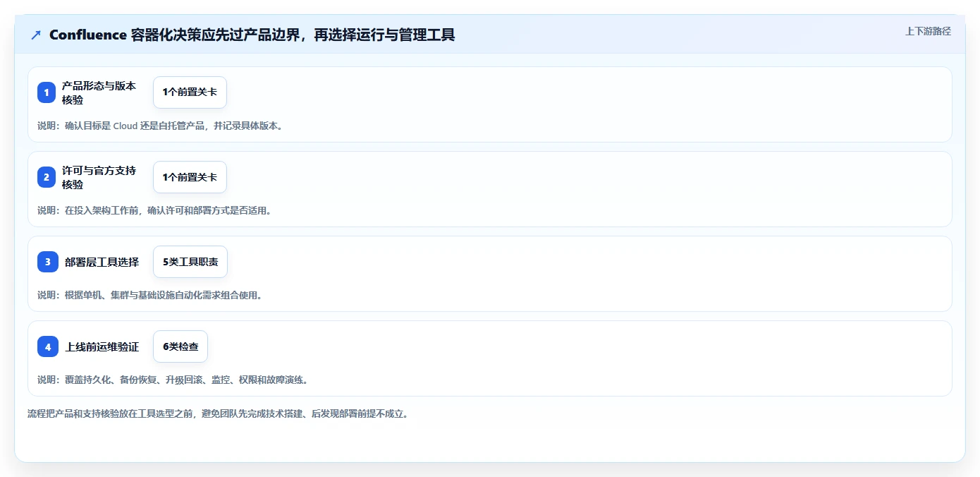Click the description 确认目标是 Cloud 还是自托管产品
The image size is (980, 477).
[160, 126]
